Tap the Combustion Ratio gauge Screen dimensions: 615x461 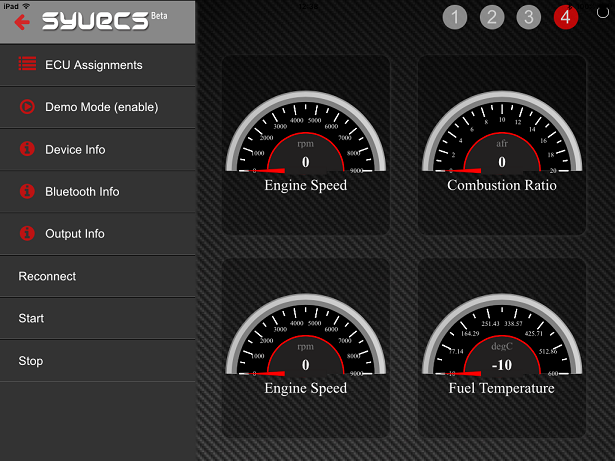click(x=502, y=145)
